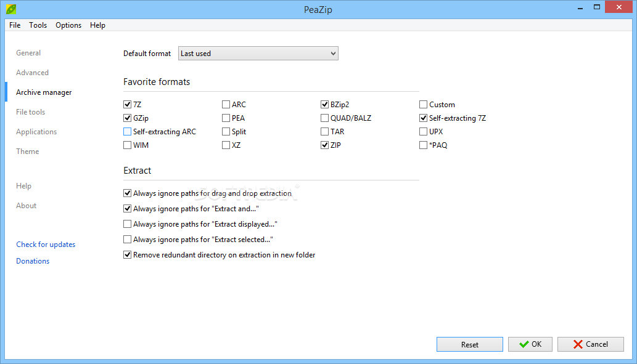The image size is (637, 364).
Task: Click the PeaZip app icon in title bar
Action: pyautogui.click(x=11, y=9)
